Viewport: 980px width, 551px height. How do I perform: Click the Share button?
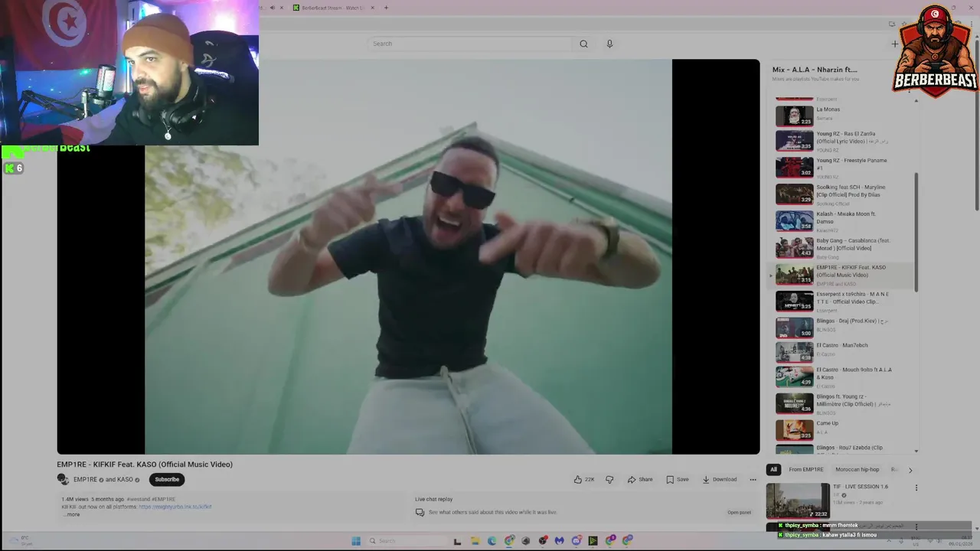(x=640, y=480)
